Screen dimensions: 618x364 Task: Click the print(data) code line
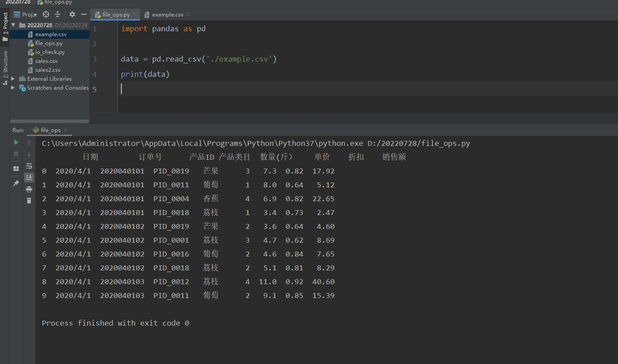click(145, 74)
